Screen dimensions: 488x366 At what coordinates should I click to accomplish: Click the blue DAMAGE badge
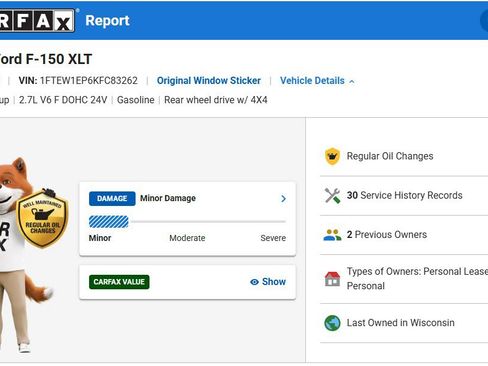[112, 199]
